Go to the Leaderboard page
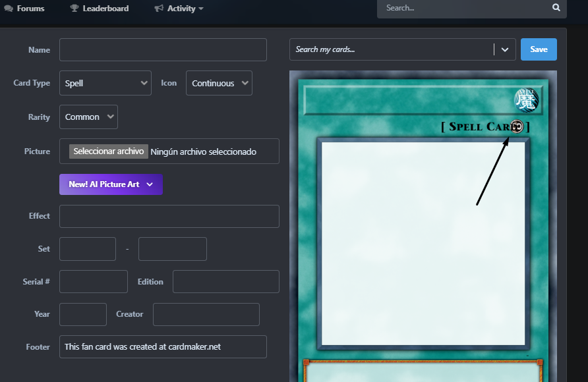The height and width of the screenshot is (382, 588). [x=100, y=9]
